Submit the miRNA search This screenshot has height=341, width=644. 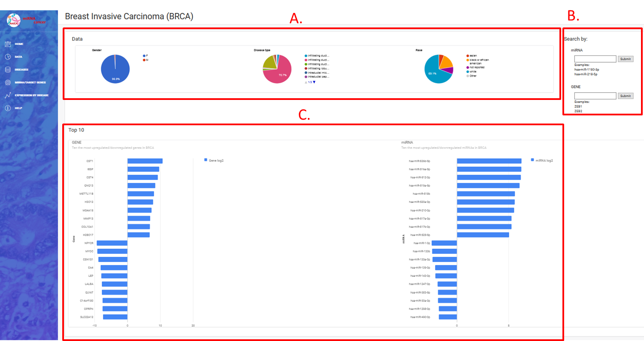(626, 59)
